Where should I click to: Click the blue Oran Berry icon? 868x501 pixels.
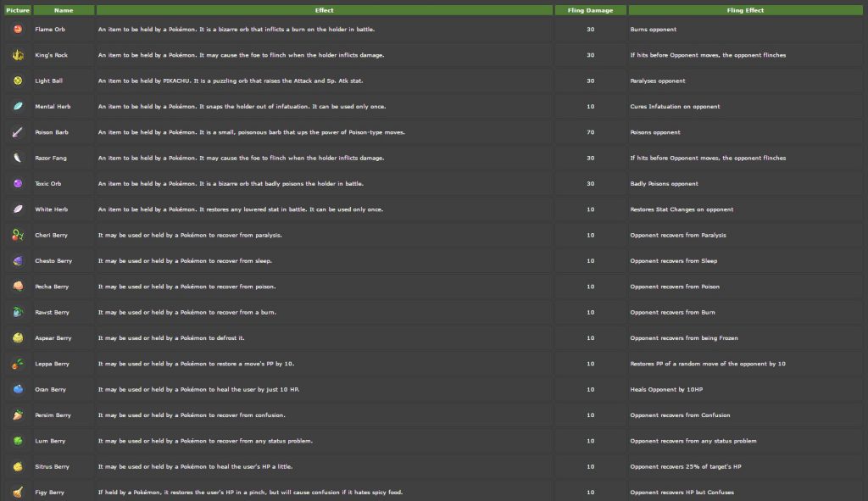pyautogui.click(x=18, y=389)
